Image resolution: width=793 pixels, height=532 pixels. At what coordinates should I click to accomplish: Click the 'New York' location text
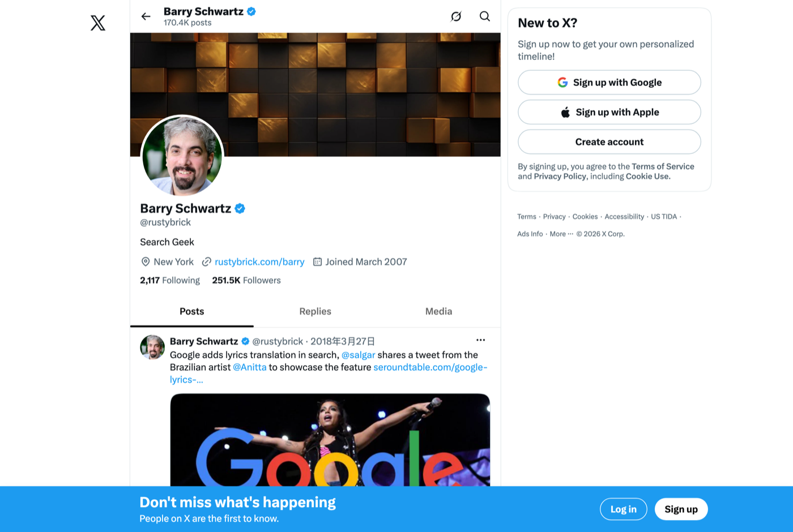pyautogui.click(x=174, y=261)
